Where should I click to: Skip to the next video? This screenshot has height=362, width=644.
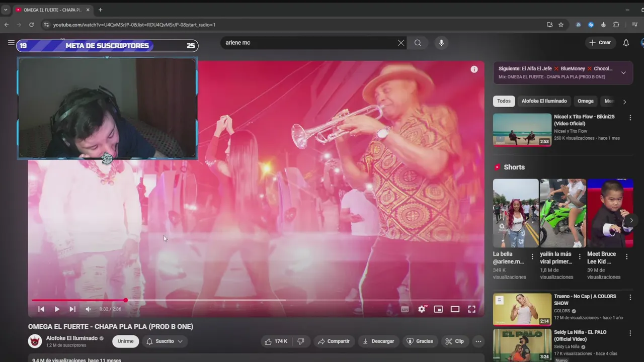click(72, 309)
